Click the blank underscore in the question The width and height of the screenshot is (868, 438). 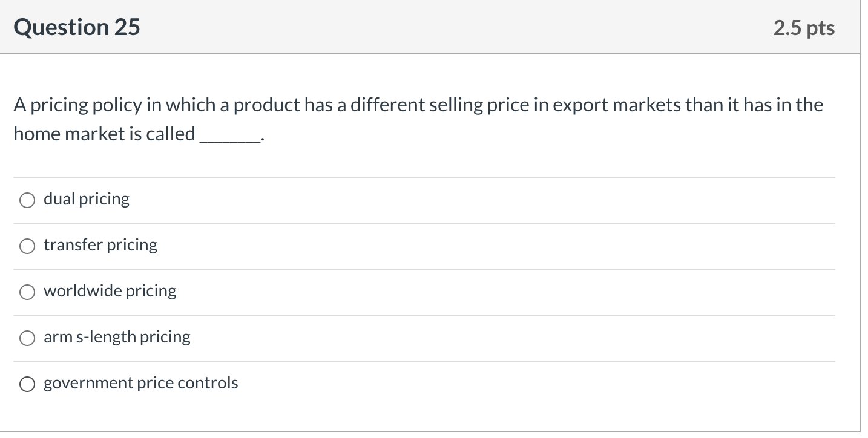229,138
